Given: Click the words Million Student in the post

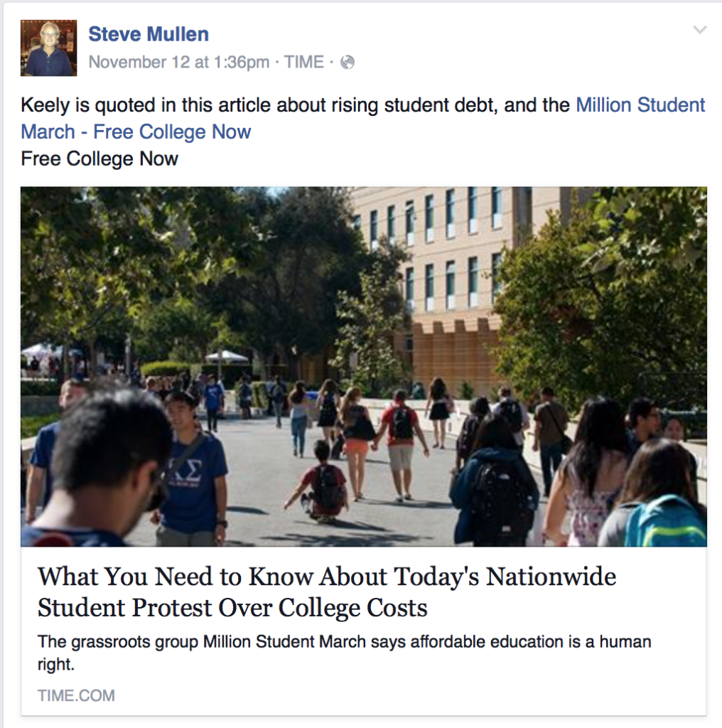Looking at the screenshot, I should pos(638,105).
